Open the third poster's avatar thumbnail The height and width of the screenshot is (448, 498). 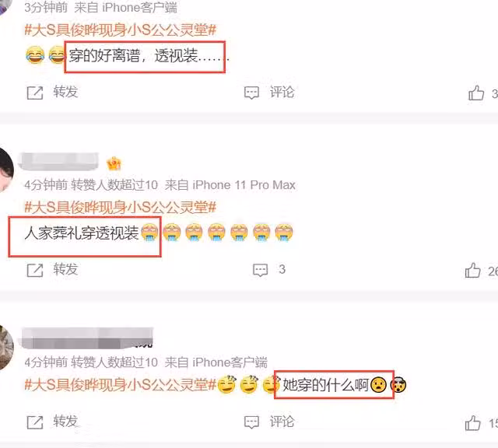click(5, 348)
